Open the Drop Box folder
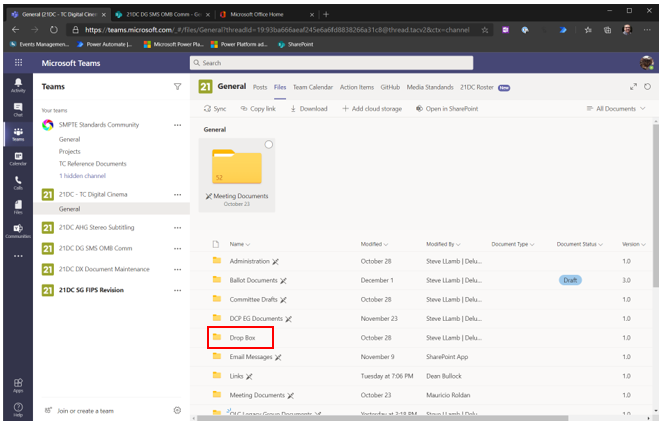The image size is (661, 425). (243, 338)
